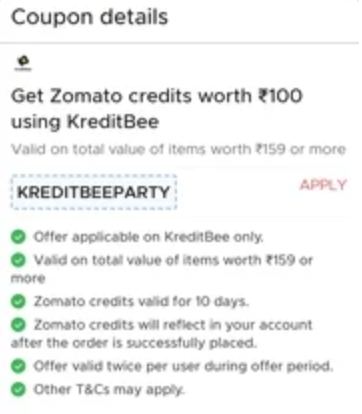Click green check beside KreditBee only offer

point(18,237)
